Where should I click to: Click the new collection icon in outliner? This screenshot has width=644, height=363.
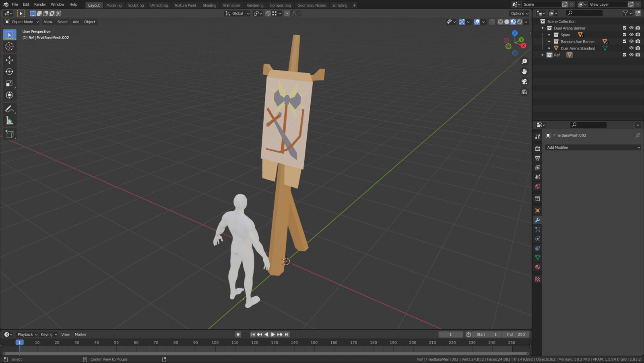tap(638, 13)
